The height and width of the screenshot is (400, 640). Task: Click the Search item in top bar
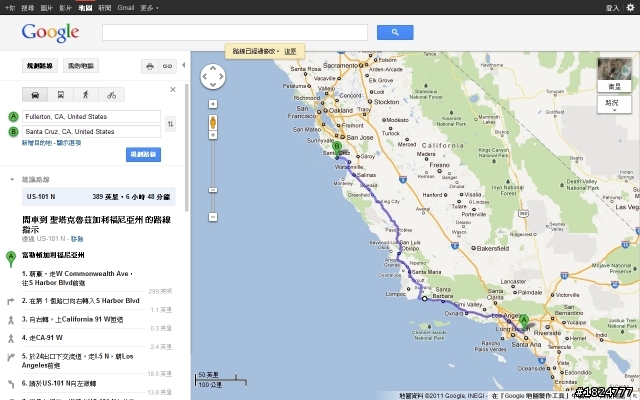27,7
